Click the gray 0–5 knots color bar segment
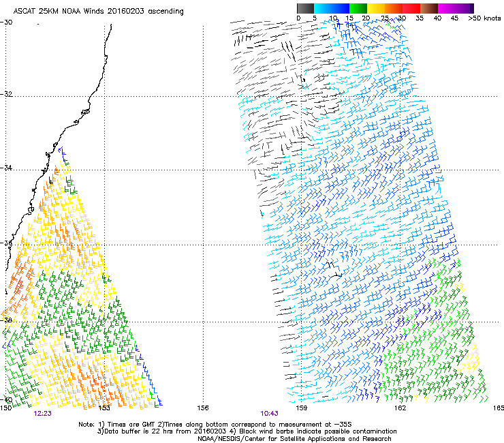 coord(305,8)
